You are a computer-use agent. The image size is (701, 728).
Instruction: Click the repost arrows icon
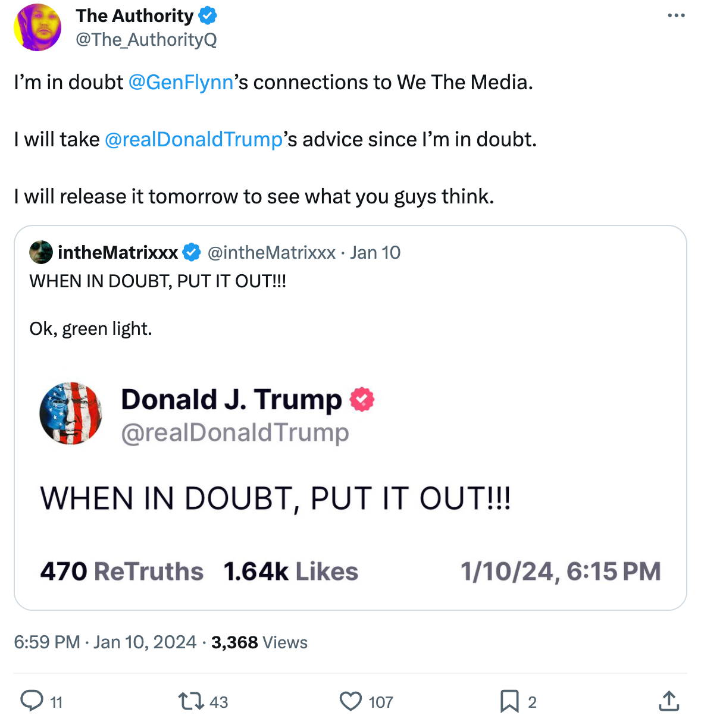tap(190, 701)
